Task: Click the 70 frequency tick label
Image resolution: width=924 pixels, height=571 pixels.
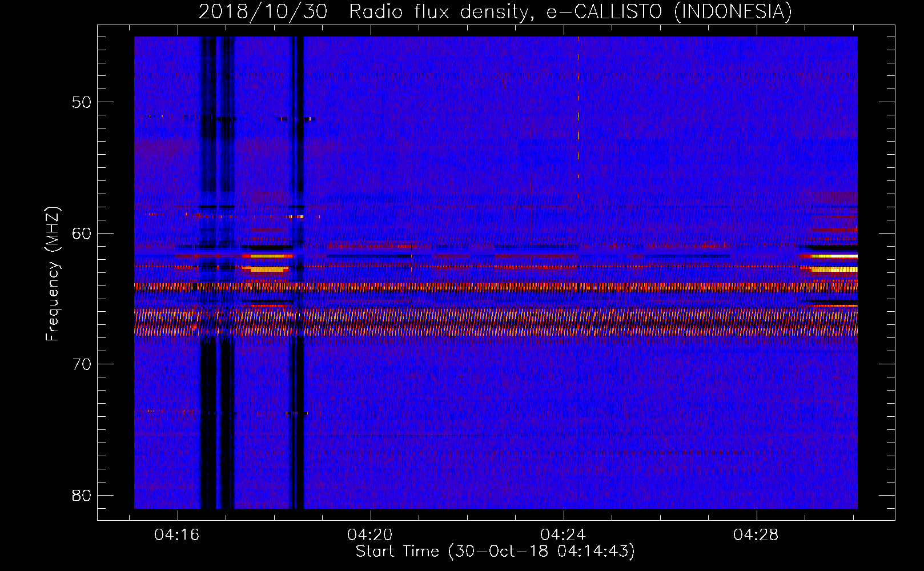Action: coord(82,364)
